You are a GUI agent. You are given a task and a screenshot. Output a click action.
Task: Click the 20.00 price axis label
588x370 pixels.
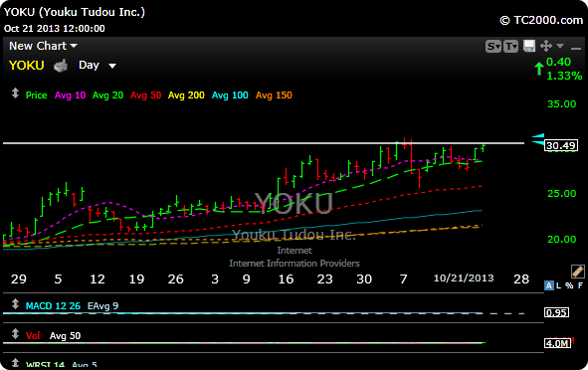[562, 239]
